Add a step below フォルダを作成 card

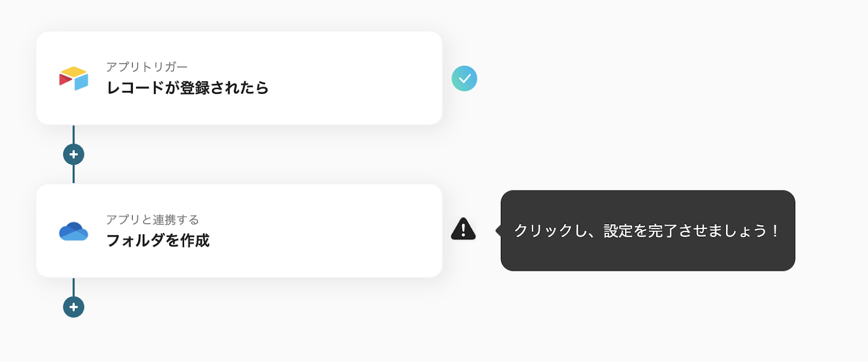pos(74,307)
